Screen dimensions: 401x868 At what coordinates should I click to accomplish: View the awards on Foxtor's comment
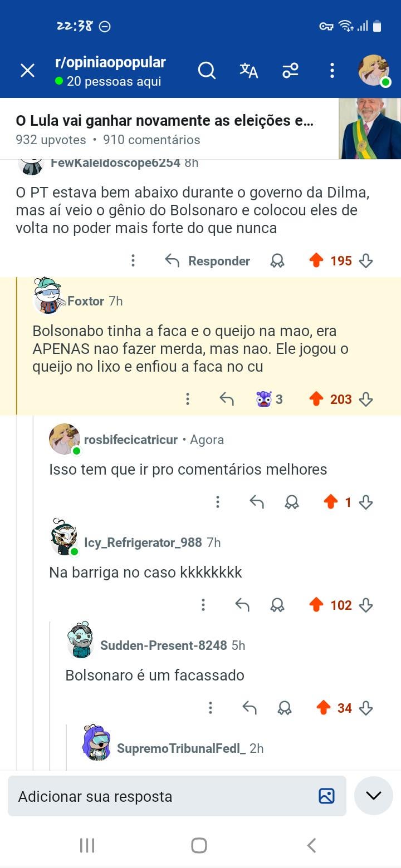click(270, 399)
